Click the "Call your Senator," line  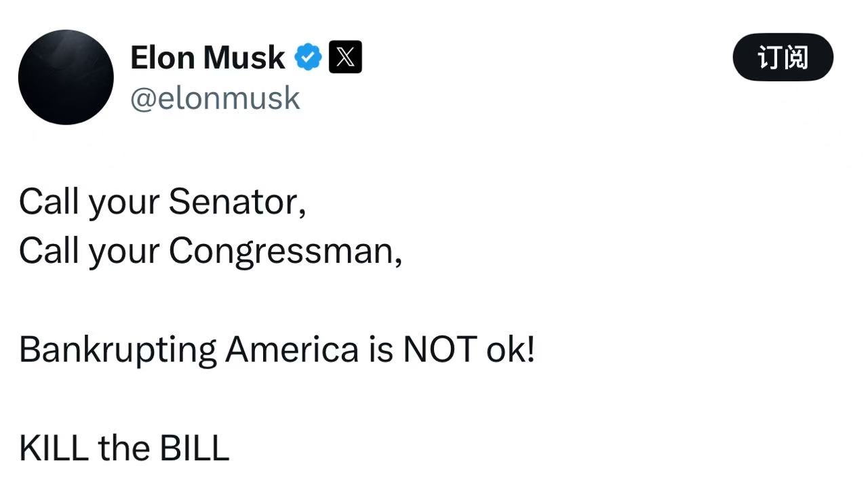(x=162, y=202)
